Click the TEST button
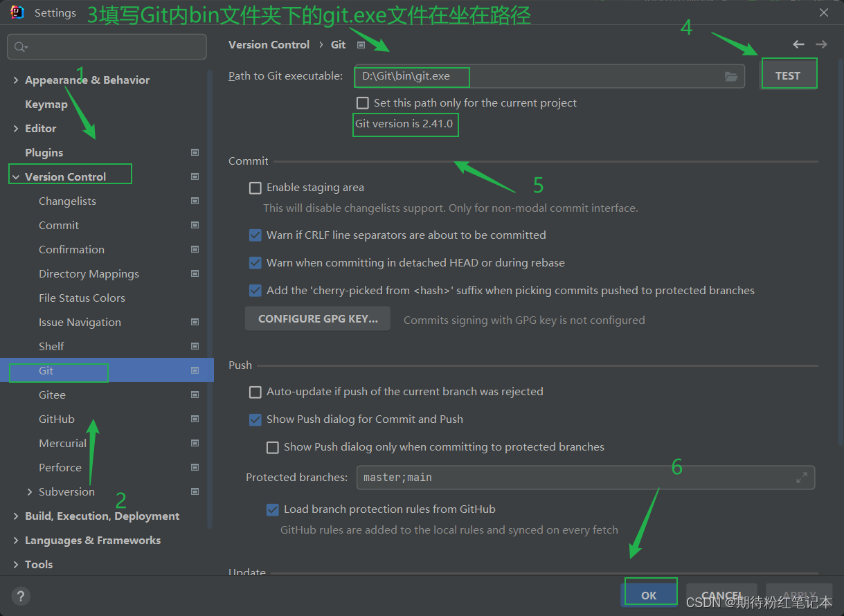844x616 pixels. [788, 76]
